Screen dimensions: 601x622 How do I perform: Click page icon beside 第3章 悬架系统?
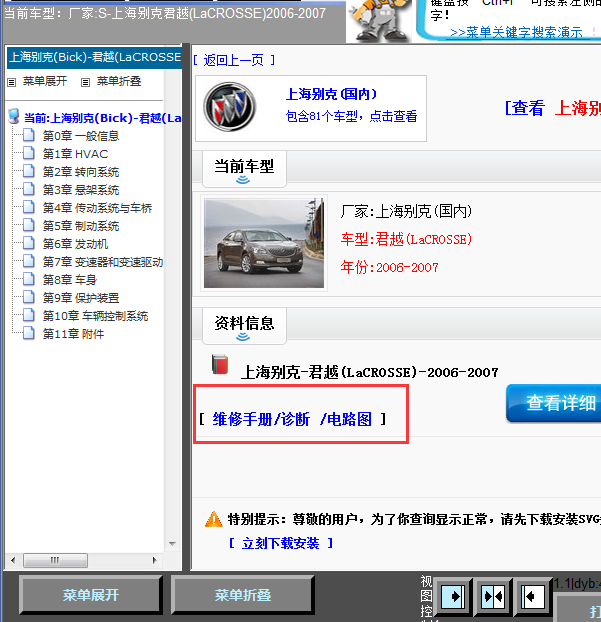tap(29, 189)
